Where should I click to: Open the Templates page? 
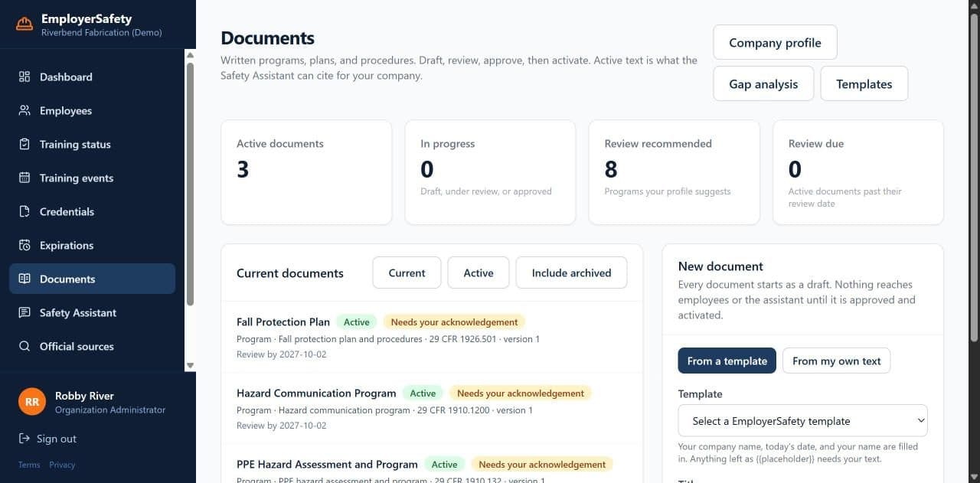coord(864,84)
